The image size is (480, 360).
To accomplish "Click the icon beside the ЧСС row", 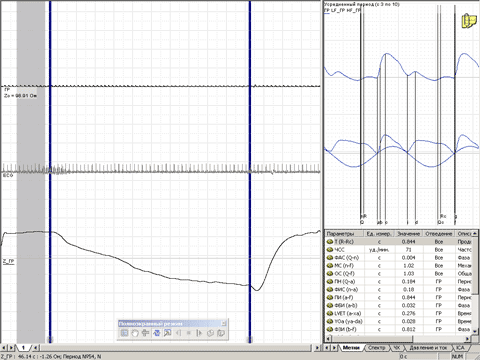I will (x=330, y=249).
